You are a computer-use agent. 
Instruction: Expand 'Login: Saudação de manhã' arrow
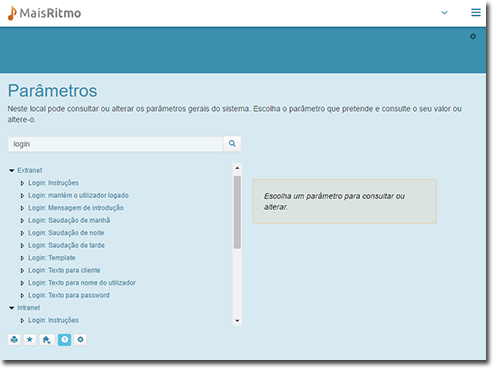click(x=22, y=220)
